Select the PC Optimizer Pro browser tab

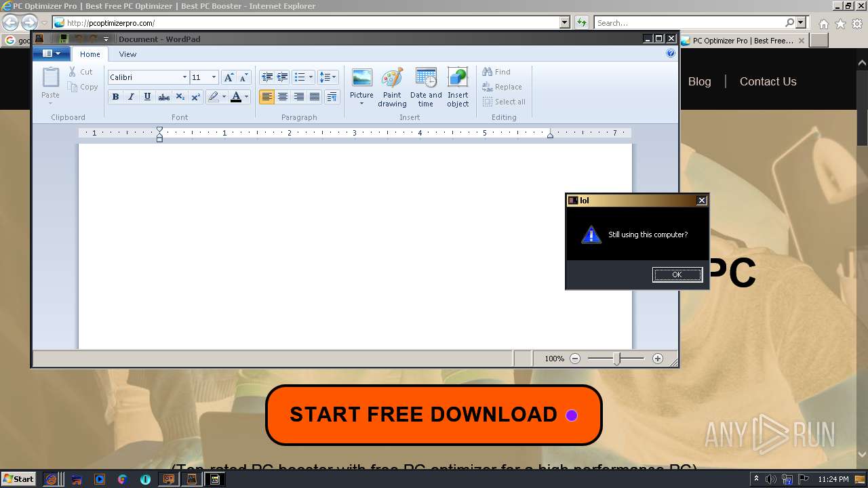(x=743, y=41)
